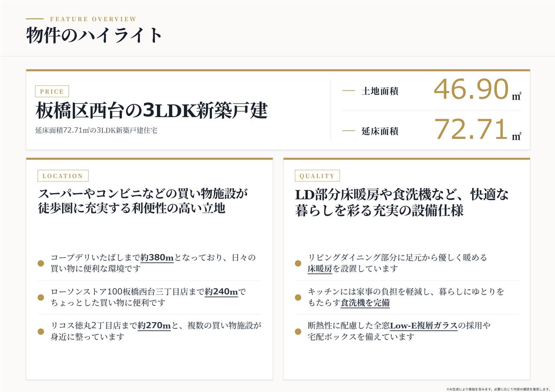
Task: Click the gold bullet beside ローソンストア100 line
Action: pos(41,297)
